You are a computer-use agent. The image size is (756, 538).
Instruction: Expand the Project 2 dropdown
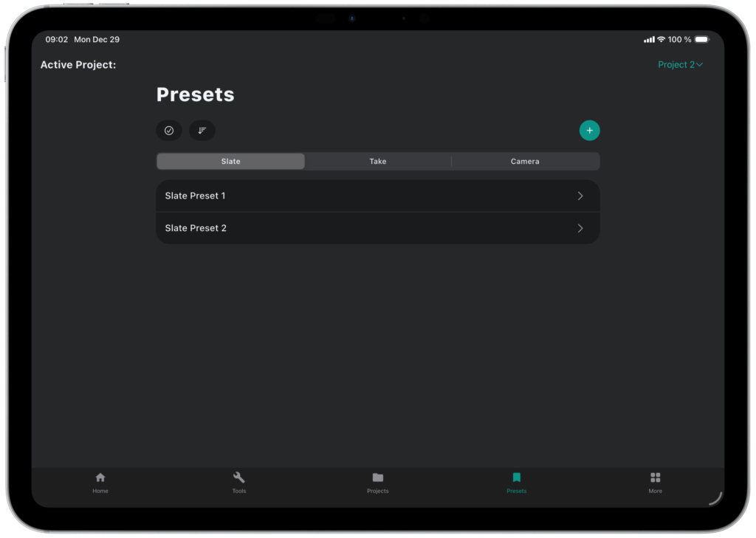coord(680,65)
